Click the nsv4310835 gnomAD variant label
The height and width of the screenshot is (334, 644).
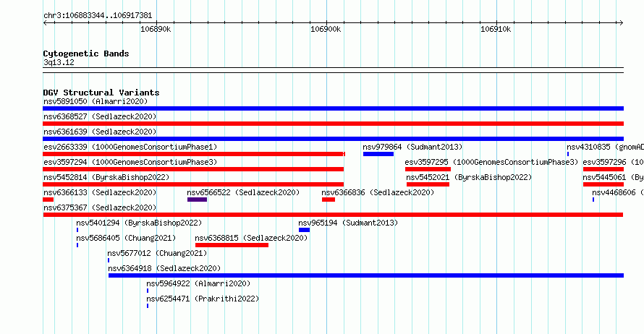[x=605, y=147]
